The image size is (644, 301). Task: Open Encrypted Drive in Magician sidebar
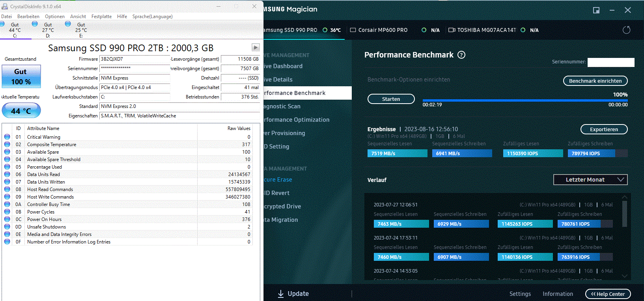tap(282, 206)
